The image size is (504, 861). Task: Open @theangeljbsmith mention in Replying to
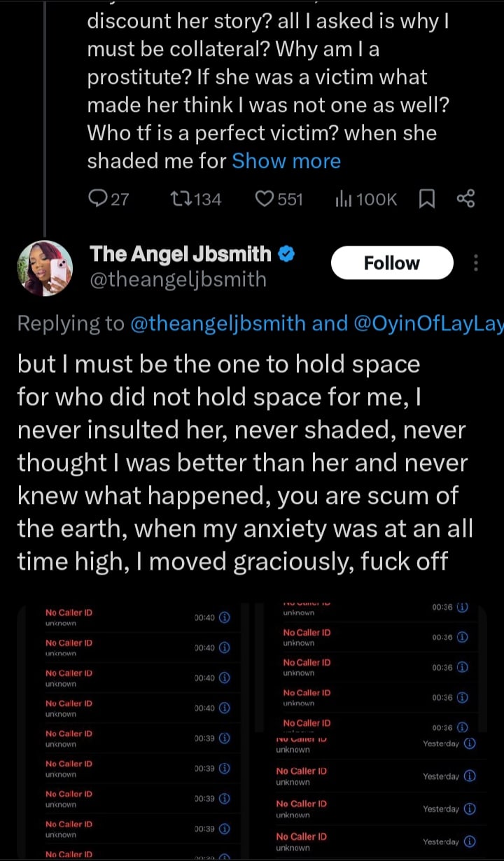(218, 323)
